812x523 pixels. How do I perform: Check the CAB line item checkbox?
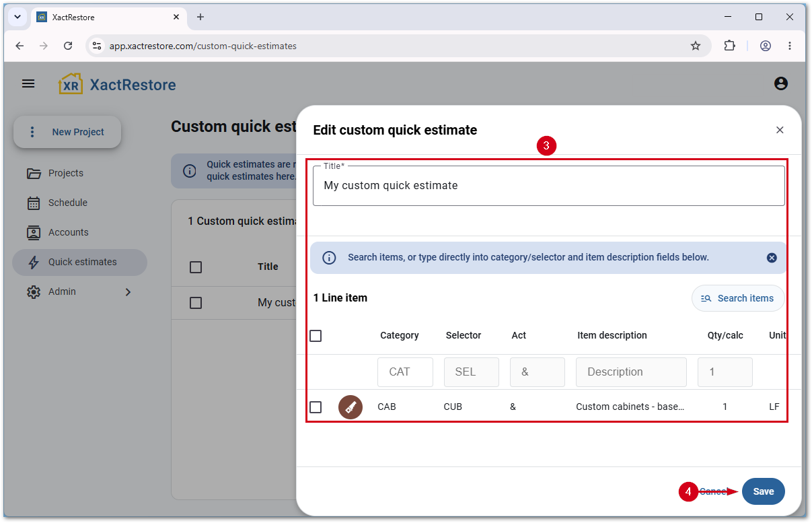click(x=316, y=407)
